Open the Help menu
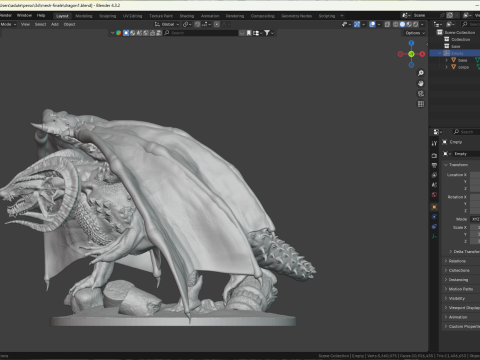 pos(41,15)
